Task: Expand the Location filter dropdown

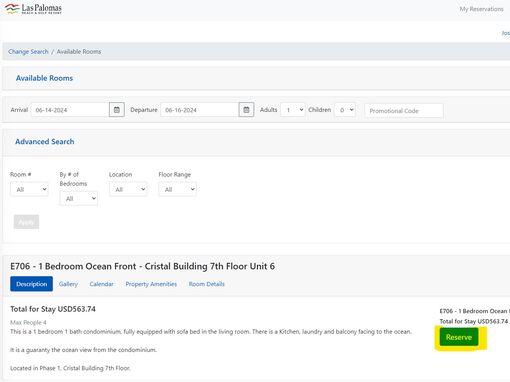Action: 128,189
